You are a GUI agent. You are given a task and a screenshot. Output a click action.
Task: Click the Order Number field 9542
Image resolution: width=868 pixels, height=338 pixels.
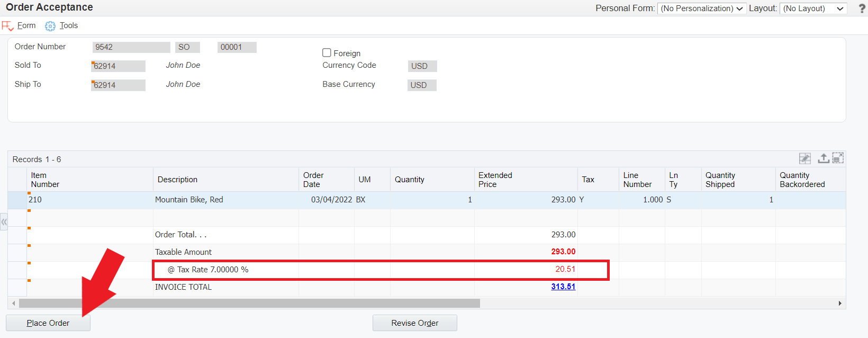pyautogui.click(x=131, y=47)
